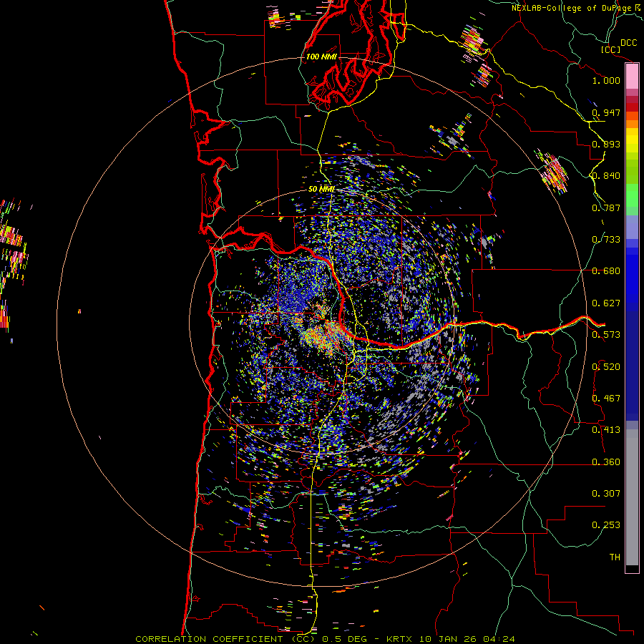The height and width of the screenshot is (644, 644).
Task: Click the 0.467 color scale label
Action: point(606,398)
